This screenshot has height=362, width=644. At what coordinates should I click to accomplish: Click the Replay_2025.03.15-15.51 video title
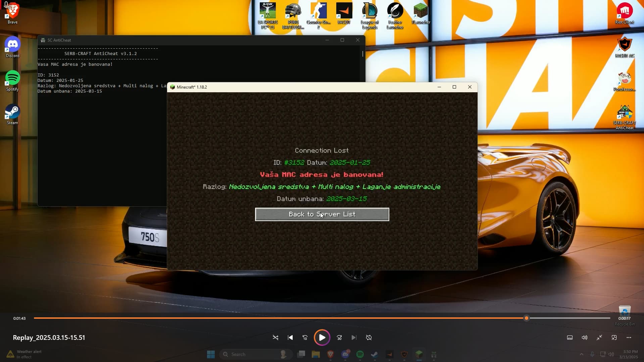(x=49, y=338)
